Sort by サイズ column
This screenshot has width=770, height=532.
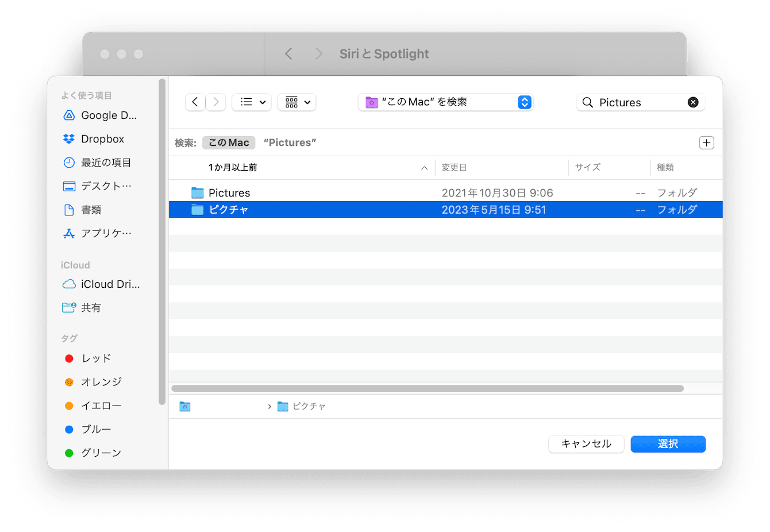point(588,168)
